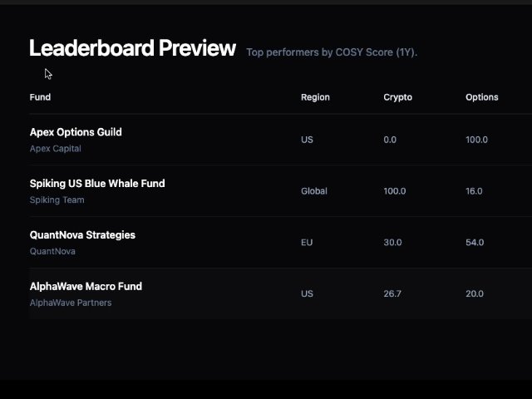Sort by the Fund column header
Viewport: 532px width, 399px height.
pos(40,97)
